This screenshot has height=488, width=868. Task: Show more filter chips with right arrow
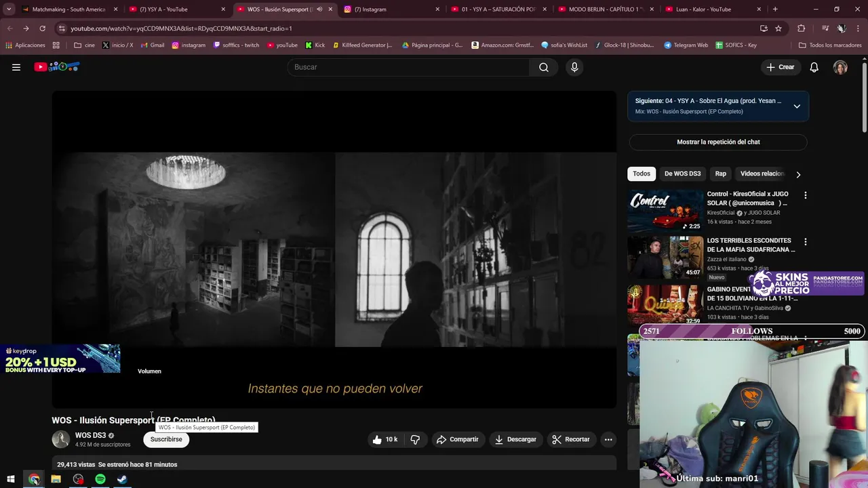[x=798, y=174]
